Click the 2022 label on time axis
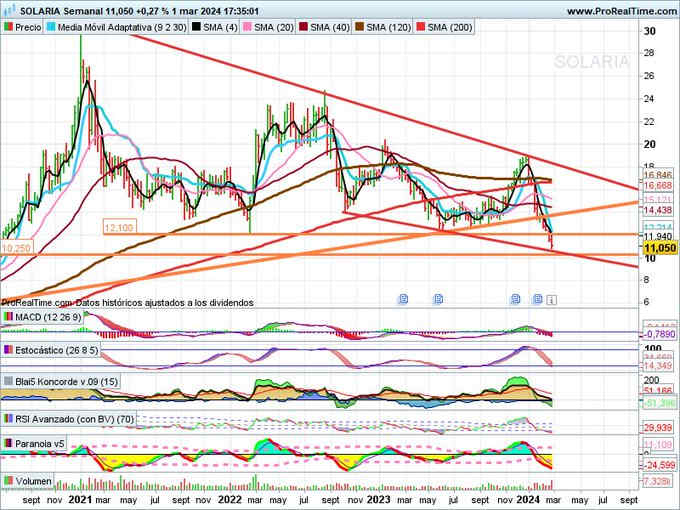Image resolution: width=680 pixels, height=510 pixels. click(229, 500)
